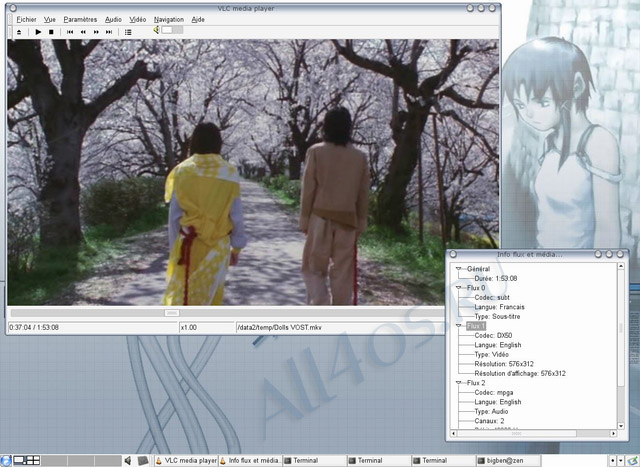Adjust the volume slider in VLC toolbar
The image size is (640, 467).
[x=172, y=30]
